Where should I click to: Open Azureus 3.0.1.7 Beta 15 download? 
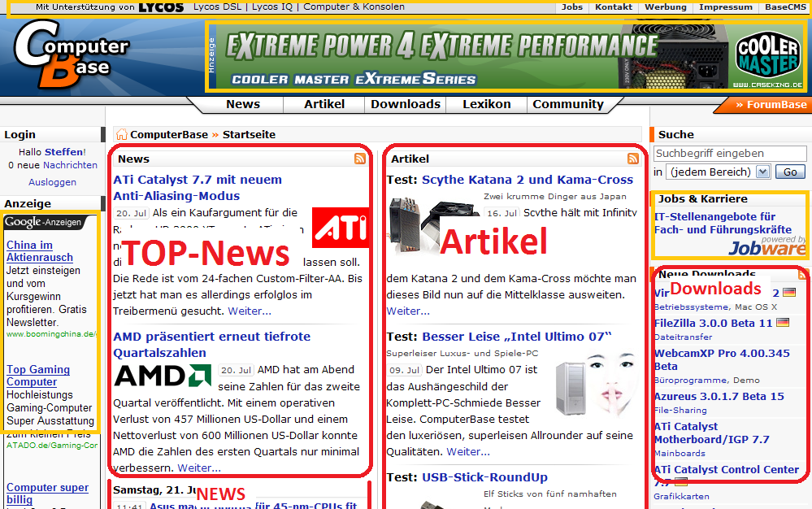(719, 397)
